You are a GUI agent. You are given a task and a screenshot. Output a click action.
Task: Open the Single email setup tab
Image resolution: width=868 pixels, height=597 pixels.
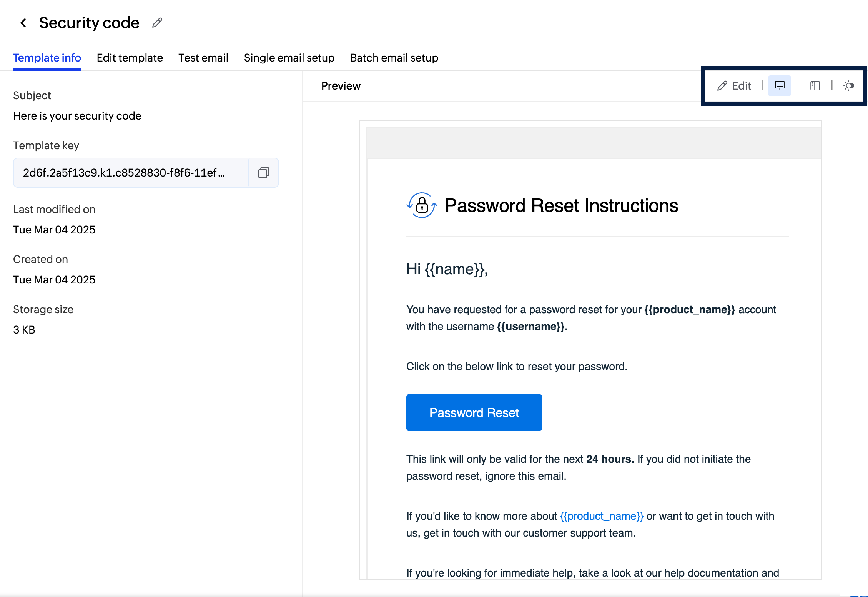click(289, 58)
